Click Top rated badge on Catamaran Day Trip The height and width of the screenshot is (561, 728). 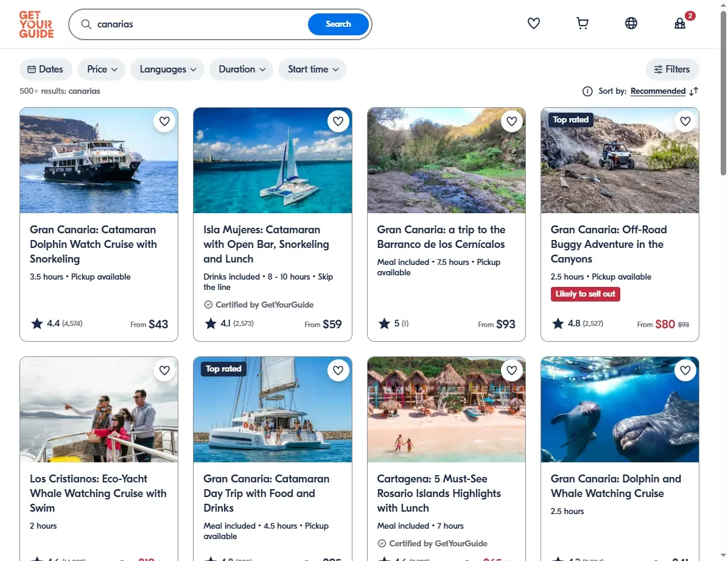[223, 369]
